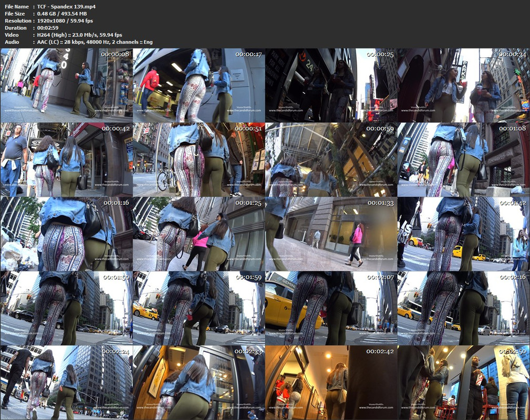Select the last thumbnail at 00:02:50
Viewport: 530px width, 420px height.
click(x=463, y=383)
